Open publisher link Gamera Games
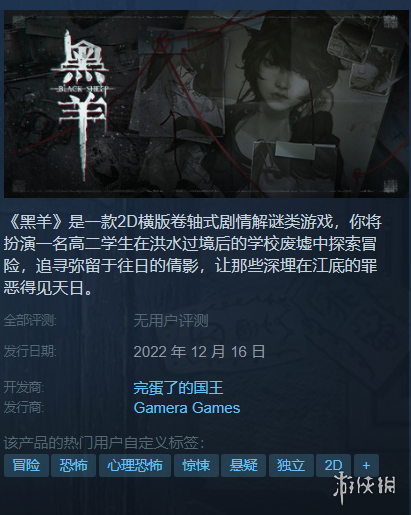This screenshot has height=515, width=411. (x=187, y=408)
